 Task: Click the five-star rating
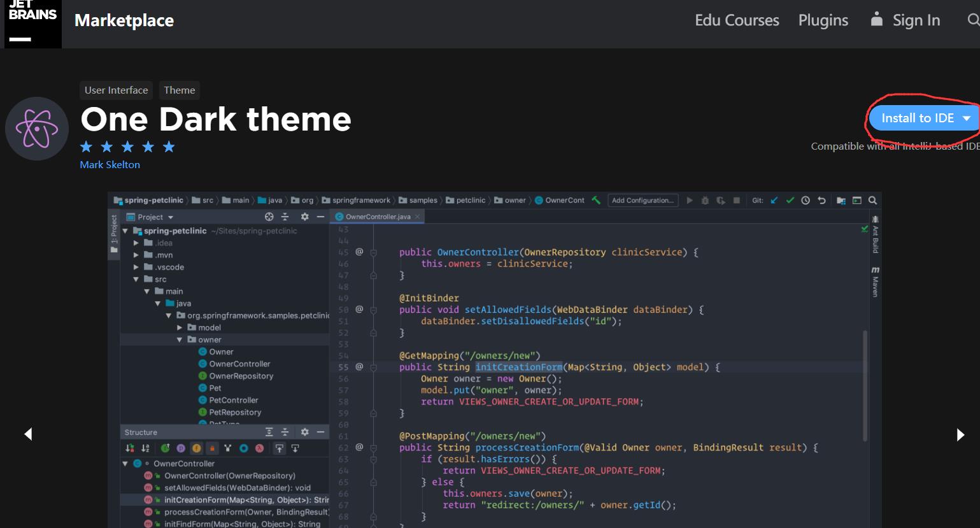tap(127, 147)
